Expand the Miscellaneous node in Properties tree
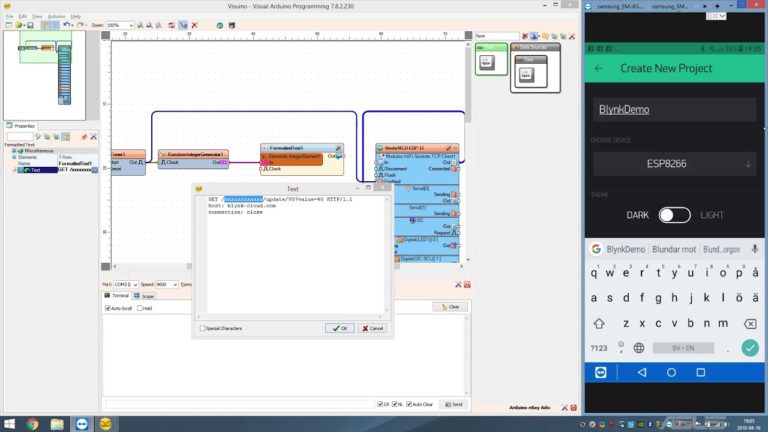The image size is (768, 432). [x=14, y=151]
